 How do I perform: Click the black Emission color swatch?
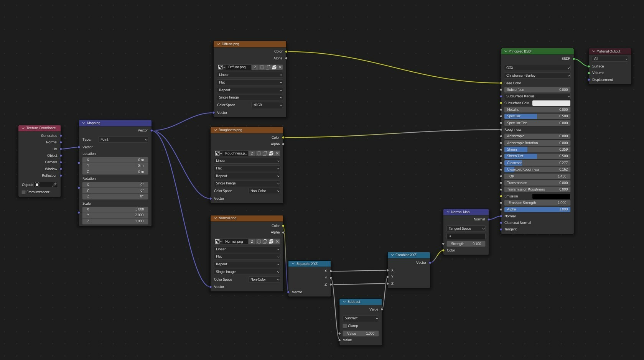[551, 196]
